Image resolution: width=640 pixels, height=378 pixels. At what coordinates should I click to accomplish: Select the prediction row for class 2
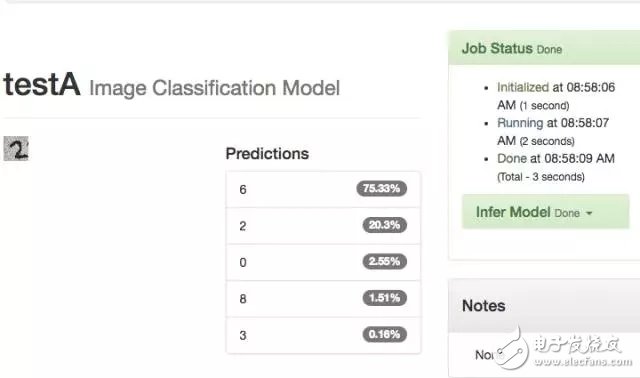click(x=323, y=226)
